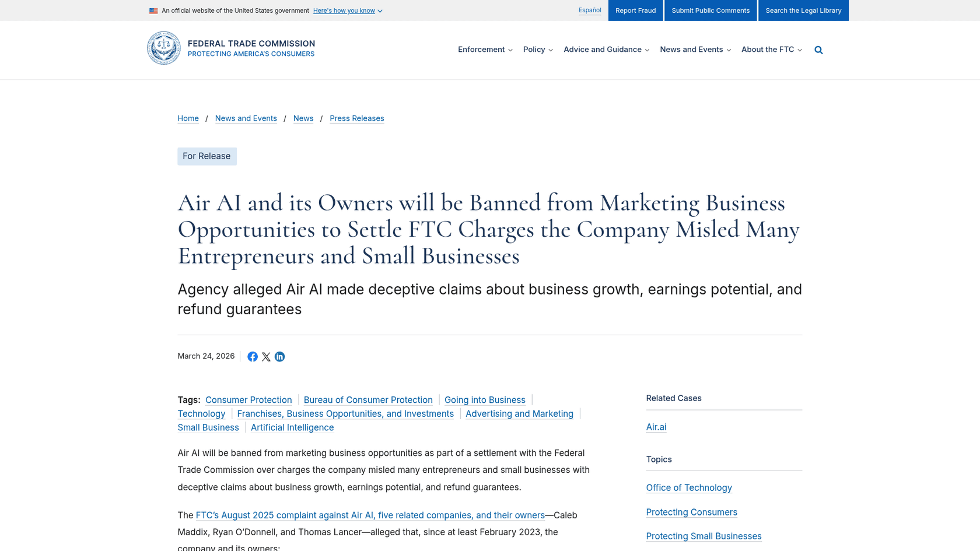The width and height of the screenshot is (980, 551).
Task: Expand the News and Events nav menu
Action: (x=695, y=50)
